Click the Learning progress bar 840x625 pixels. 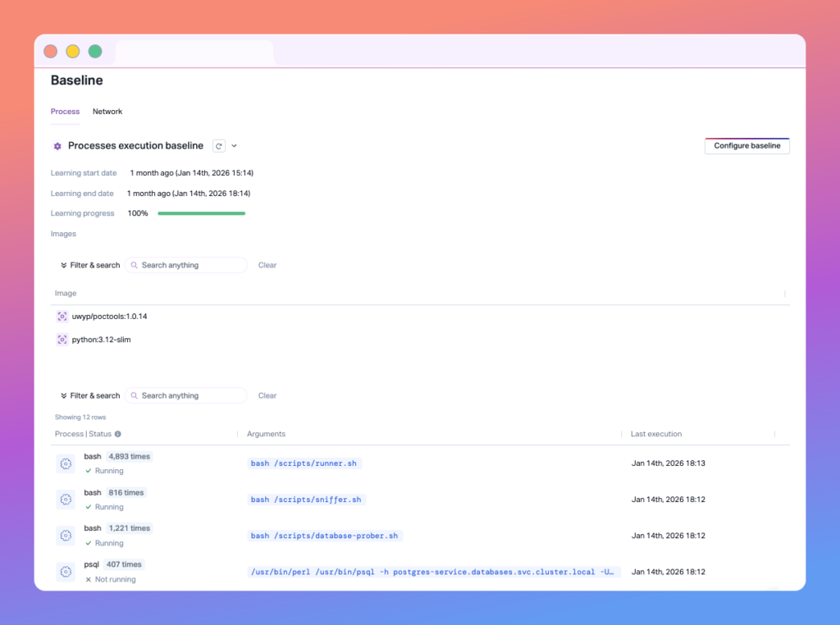[x=201, y=213]
